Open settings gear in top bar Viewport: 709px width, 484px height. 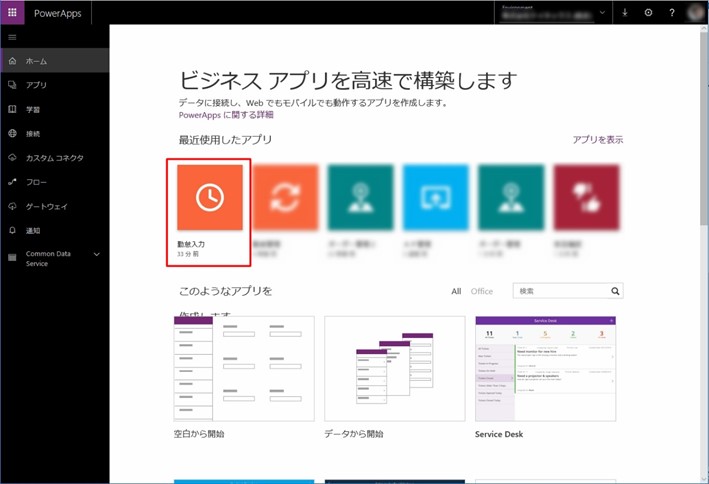648,13
